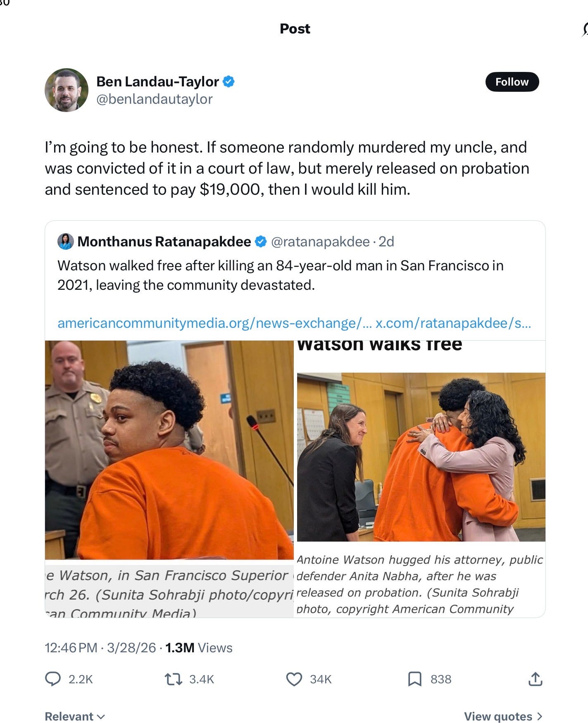
Task: Open the 1.3M Views count
Action: (199, 648)
